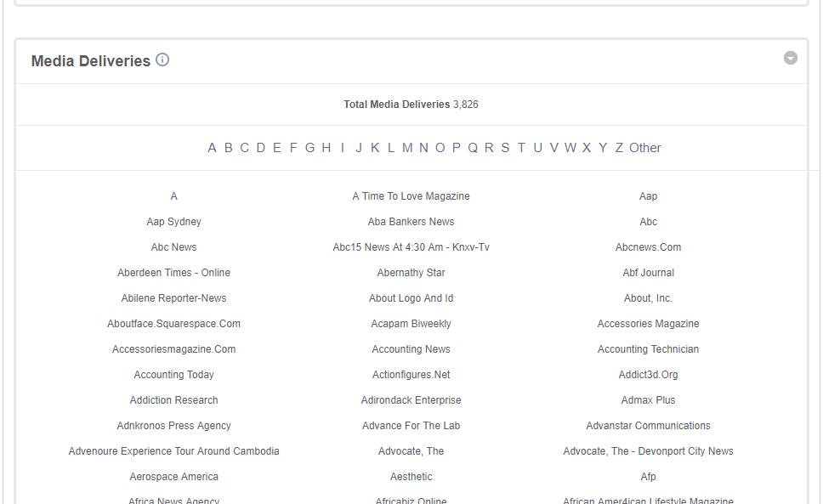Click the Acapam Biweekly entry

pyautogui.click(x=411, y=324)
